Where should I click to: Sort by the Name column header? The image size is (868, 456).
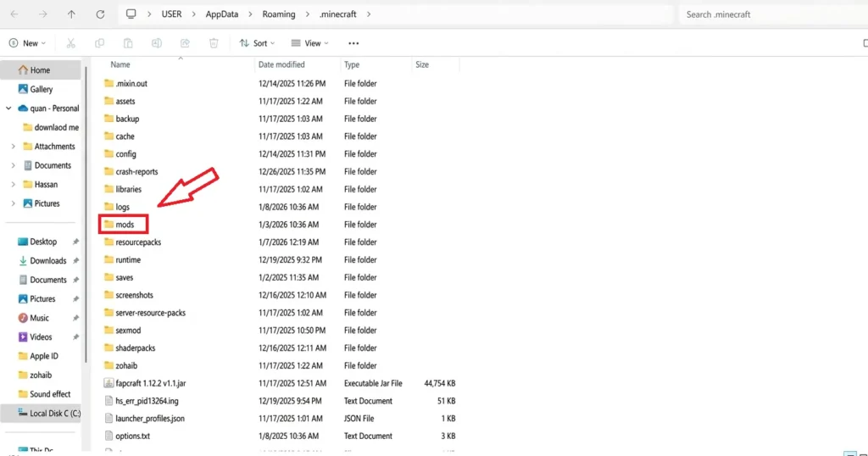(120, 64)
